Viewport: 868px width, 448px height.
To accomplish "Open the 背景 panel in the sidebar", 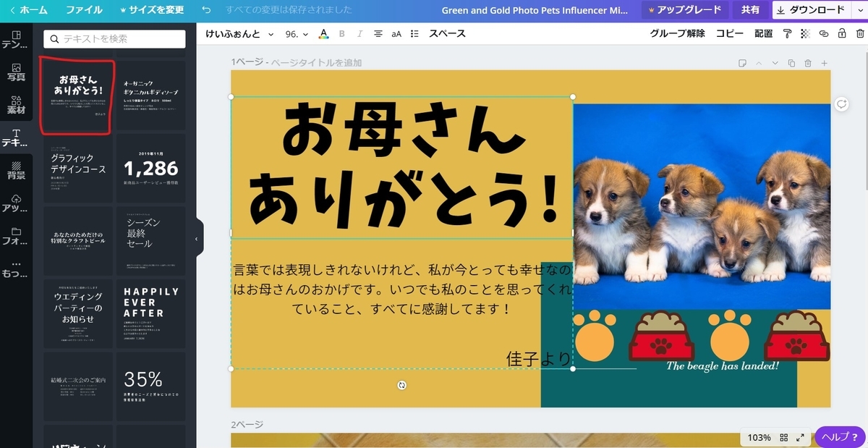I will click(x=14, y=171).
